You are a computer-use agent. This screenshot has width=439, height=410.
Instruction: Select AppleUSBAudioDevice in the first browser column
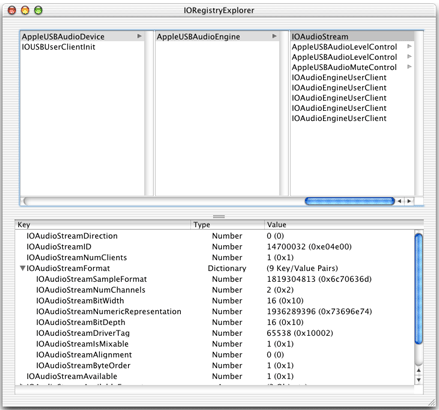(x=82, y=36)
